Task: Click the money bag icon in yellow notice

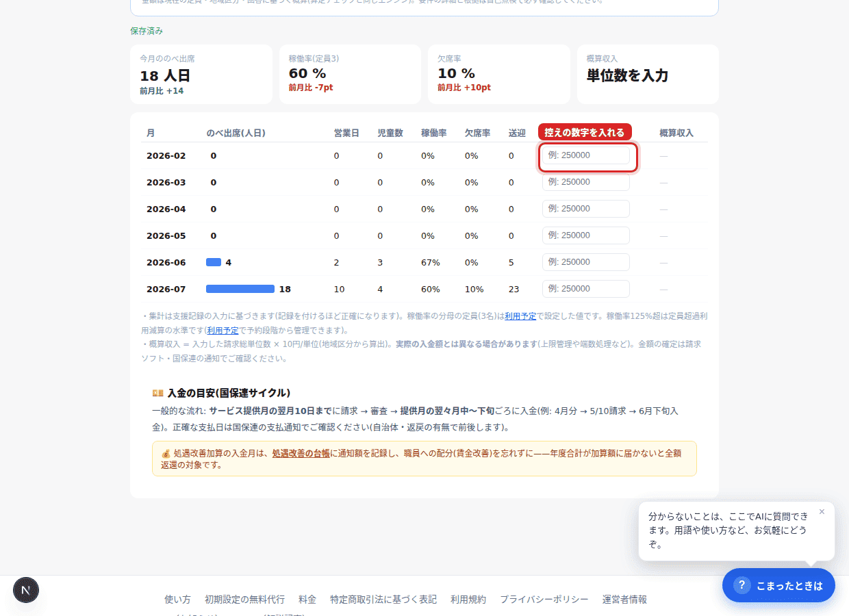Action: click(x=166, y=453)
